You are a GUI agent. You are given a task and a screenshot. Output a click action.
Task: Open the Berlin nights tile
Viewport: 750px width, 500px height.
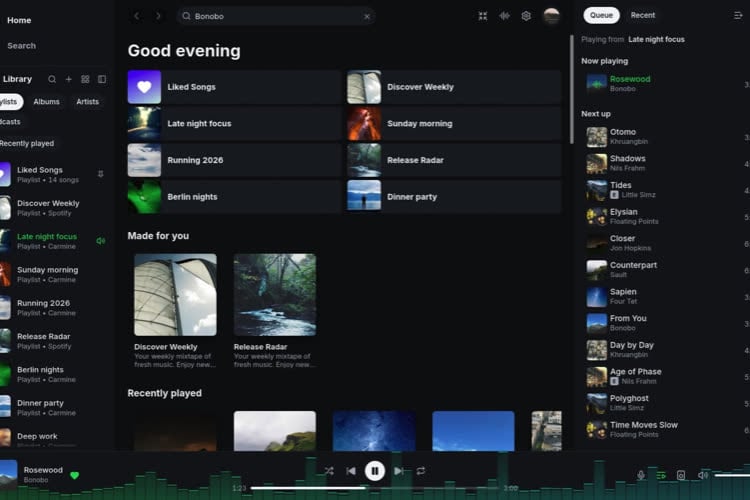[234, 197]
